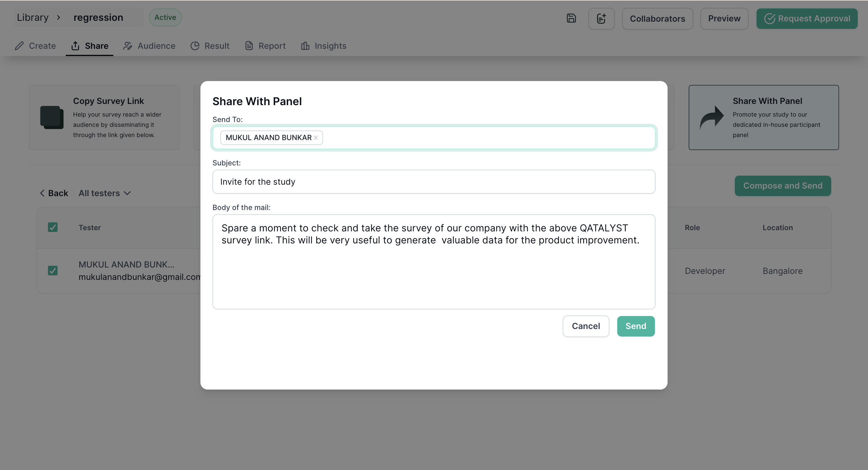Image resolution: width=868 pixels, height=470 pixels.
Task: Click the Share tab upload icon
Action: [75, 46]
